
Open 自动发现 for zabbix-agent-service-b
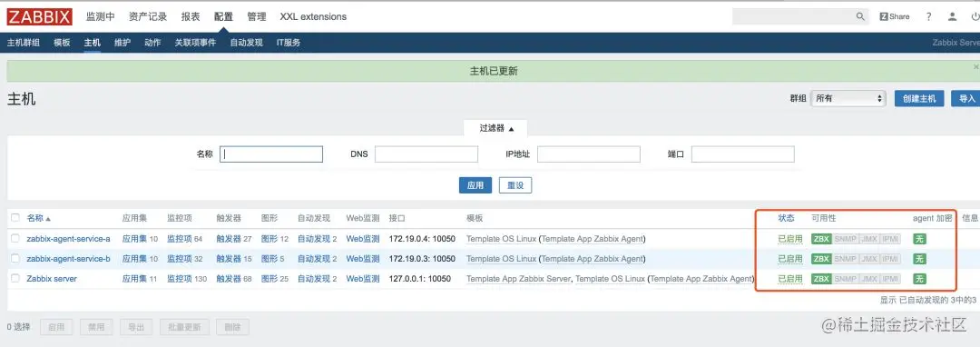pyautogui.click(x=314, y=259)
